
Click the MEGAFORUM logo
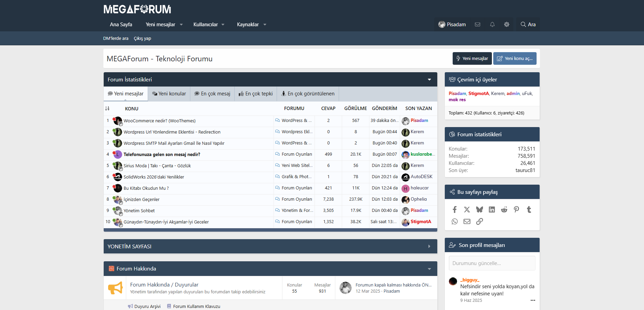[137, 9]
